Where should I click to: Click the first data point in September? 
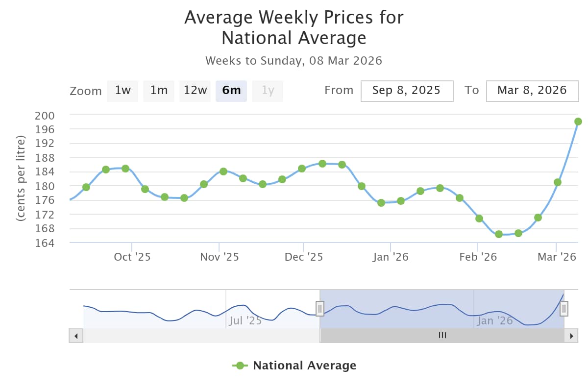click(86, 187)
